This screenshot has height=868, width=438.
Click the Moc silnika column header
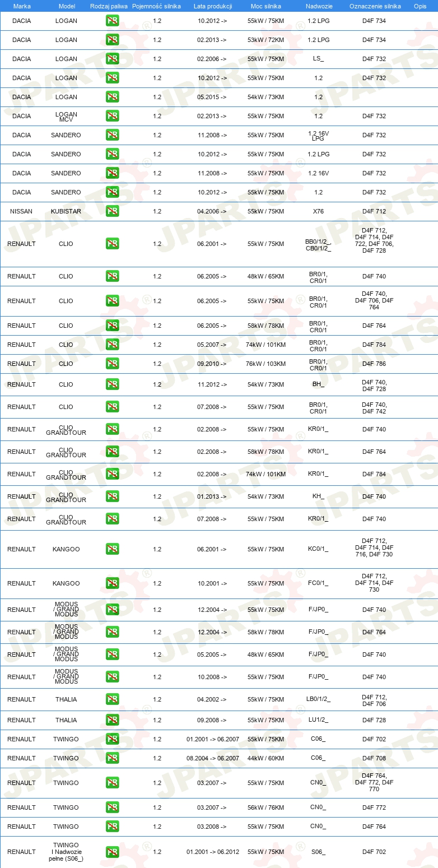click(x=266, y=6)
